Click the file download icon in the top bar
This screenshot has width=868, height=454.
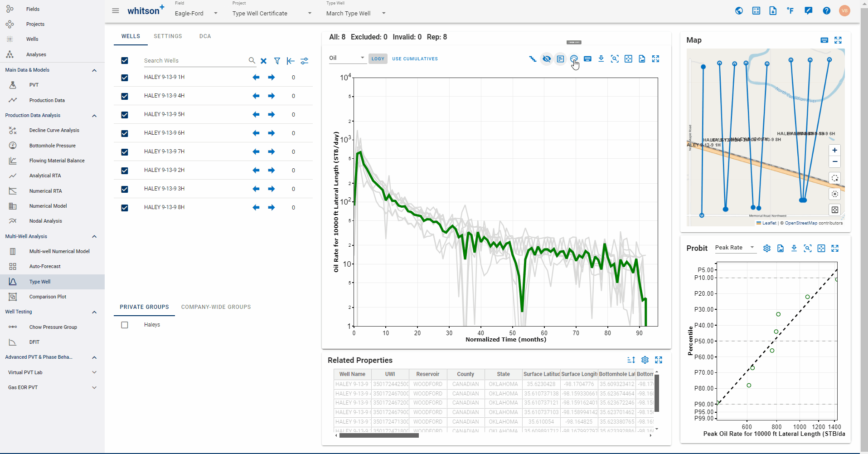773,11
